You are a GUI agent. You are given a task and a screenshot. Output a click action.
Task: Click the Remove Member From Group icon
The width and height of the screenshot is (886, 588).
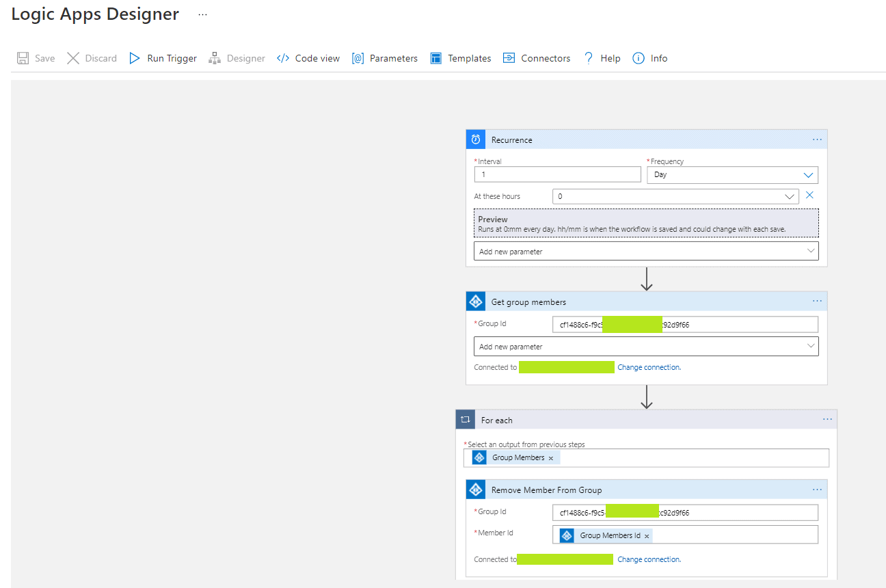pos(476,490)
